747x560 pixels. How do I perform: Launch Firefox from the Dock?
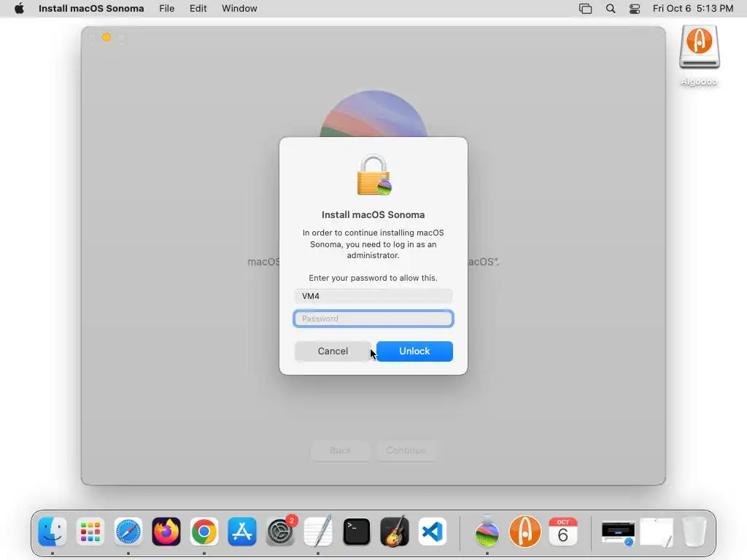(166, 532)
